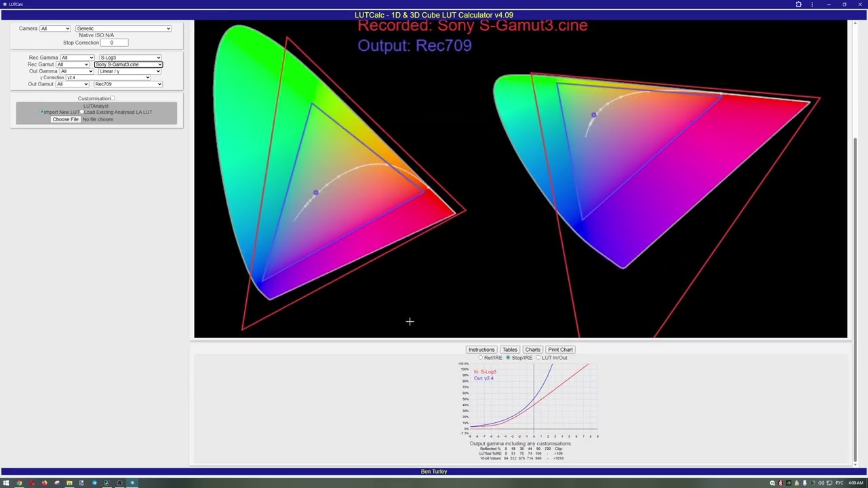Image resolution: width=868 pixels, height=488 pixels.
Task: Open the camera model Generic dropdown
Action: [123, 28]
